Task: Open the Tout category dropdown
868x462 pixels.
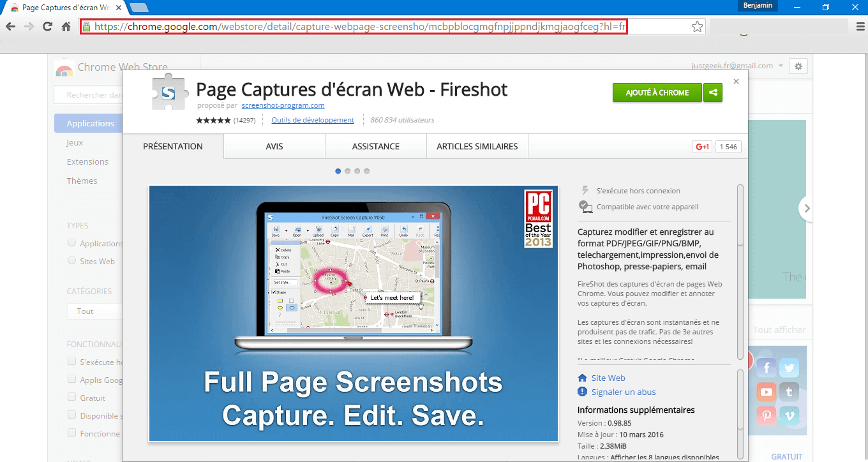Action: (94, 311)
